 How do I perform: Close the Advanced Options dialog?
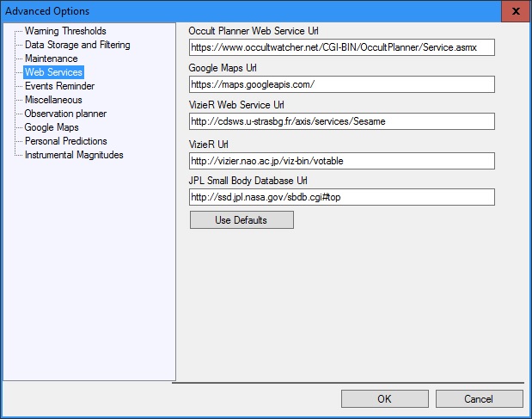pyautogui.click(x=514, y=11)
